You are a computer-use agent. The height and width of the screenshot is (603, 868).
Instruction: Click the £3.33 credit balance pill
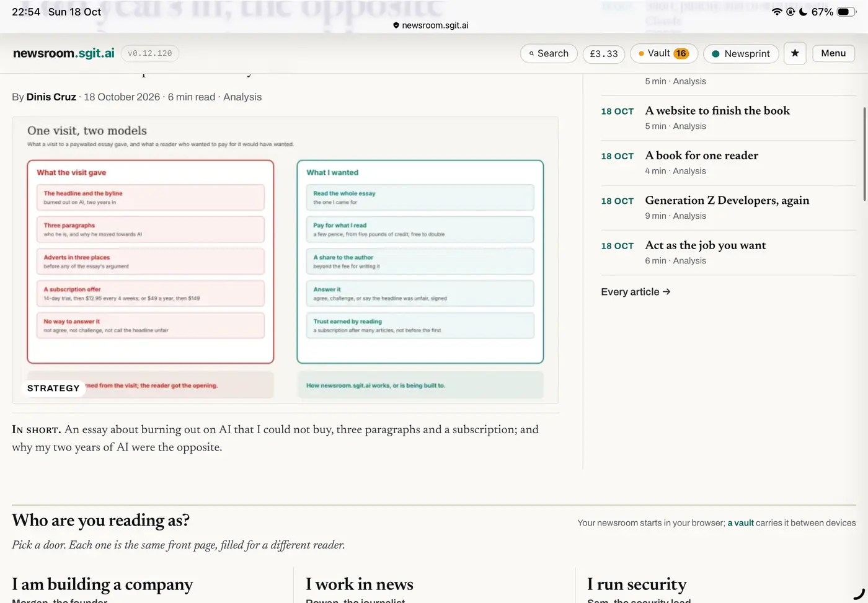[604, 53]
